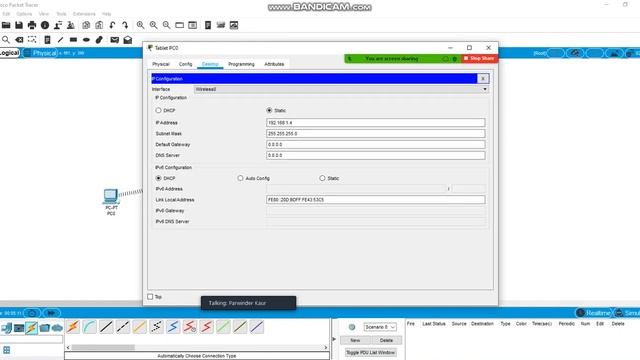This screenshot has width=640, height=360.
Task: Select the IPv6 Static radio button
Action: pos(322,178)
